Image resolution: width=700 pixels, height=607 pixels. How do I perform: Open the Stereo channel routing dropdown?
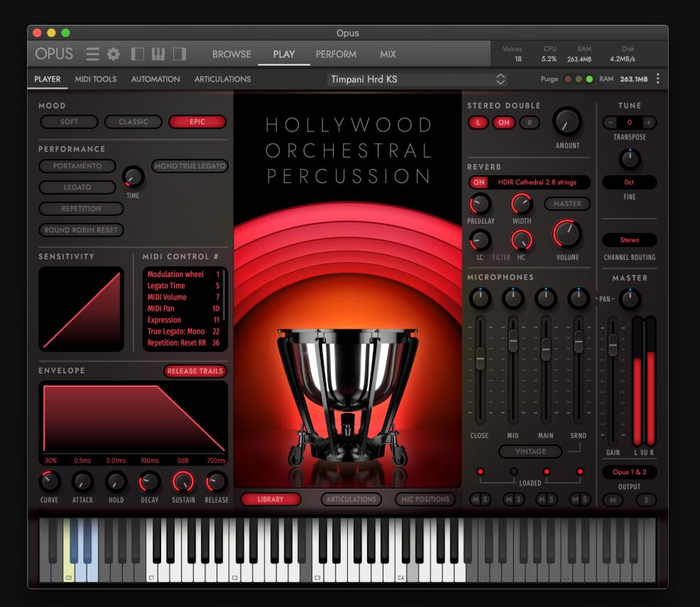coord(629,240)
